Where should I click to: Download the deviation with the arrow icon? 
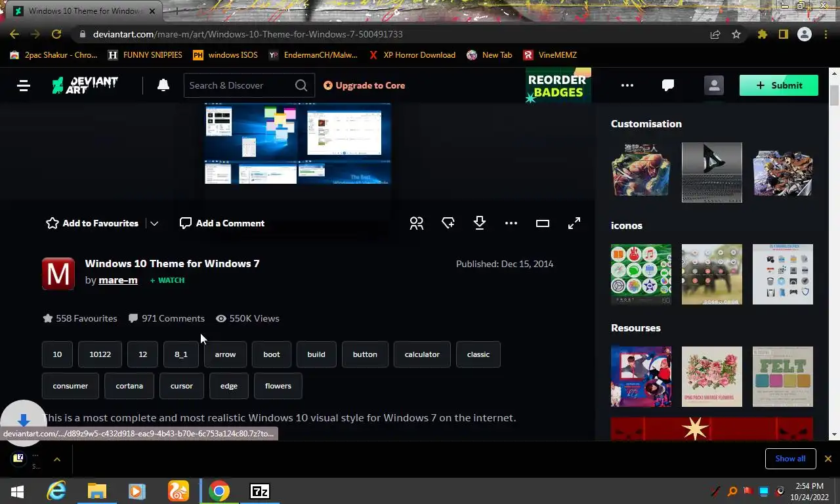[x=480, y=223]
